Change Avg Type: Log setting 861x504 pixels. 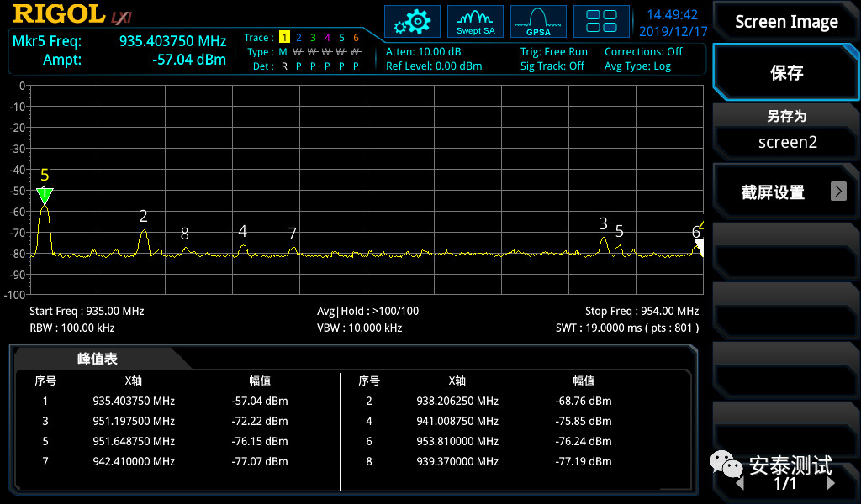point(637,66)
